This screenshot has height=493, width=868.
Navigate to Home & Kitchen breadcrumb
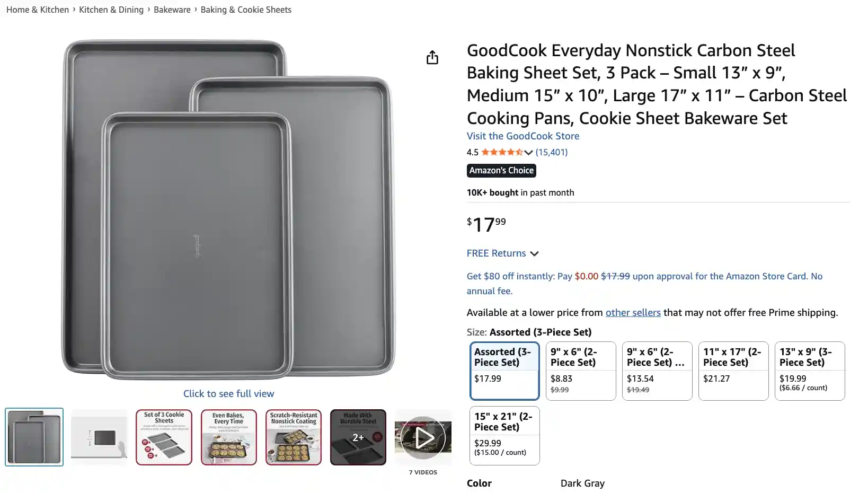tap(38, 10)
